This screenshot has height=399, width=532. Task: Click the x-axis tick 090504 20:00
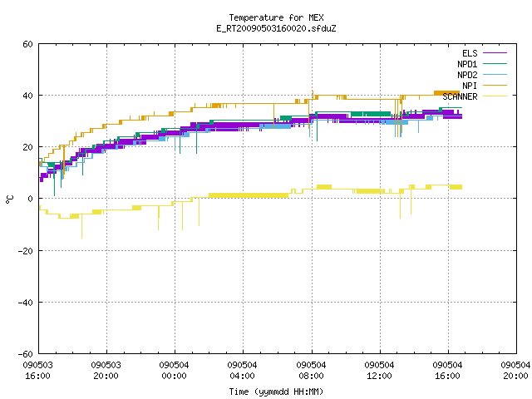[515, 371]
